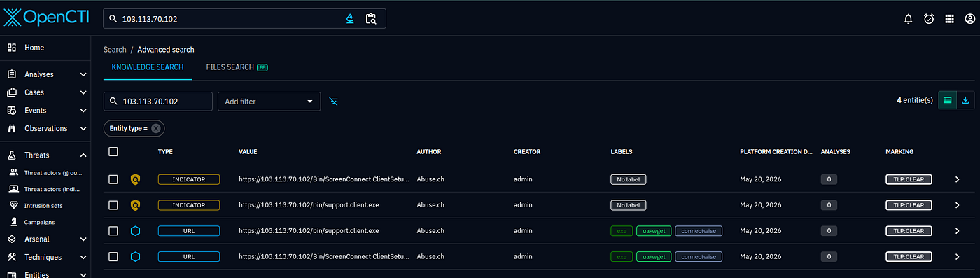Image resolution: width=980 pixels, height=278 pixels.
Task: Click indicator icon for ScreenConnect.ClientSetup row
Action: (x=136, y=179)
